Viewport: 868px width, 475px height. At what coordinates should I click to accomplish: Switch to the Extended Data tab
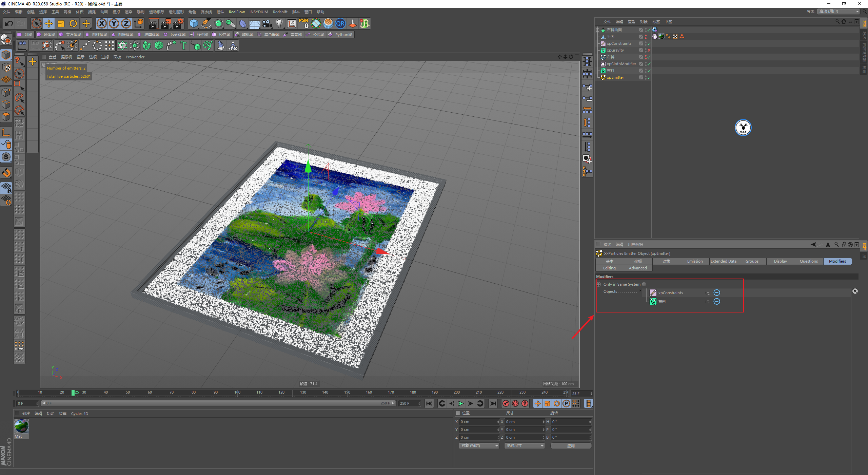click(x=723, y=261)
